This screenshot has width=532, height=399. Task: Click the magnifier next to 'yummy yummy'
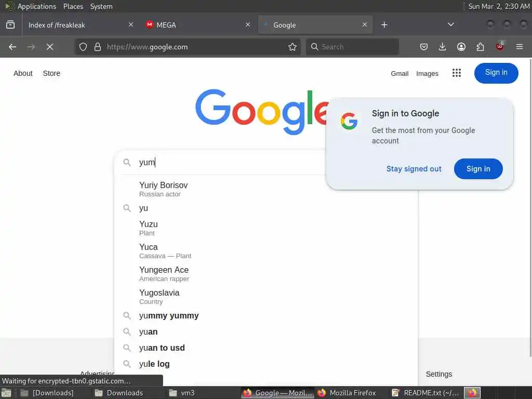[127, 315]
